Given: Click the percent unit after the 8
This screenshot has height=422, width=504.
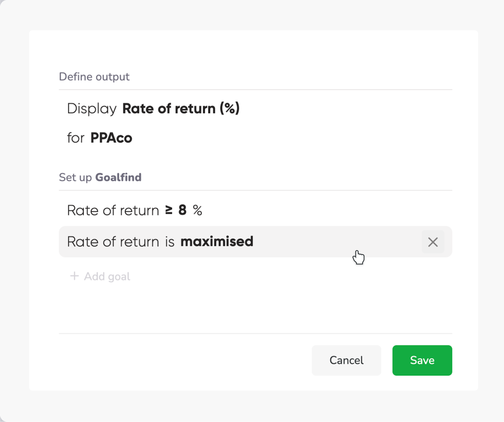Looking at the screenshot, I should tap(197, 210).
